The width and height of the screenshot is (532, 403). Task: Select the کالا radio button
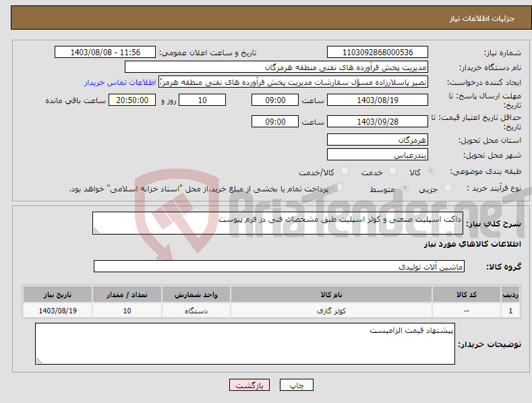431,171
